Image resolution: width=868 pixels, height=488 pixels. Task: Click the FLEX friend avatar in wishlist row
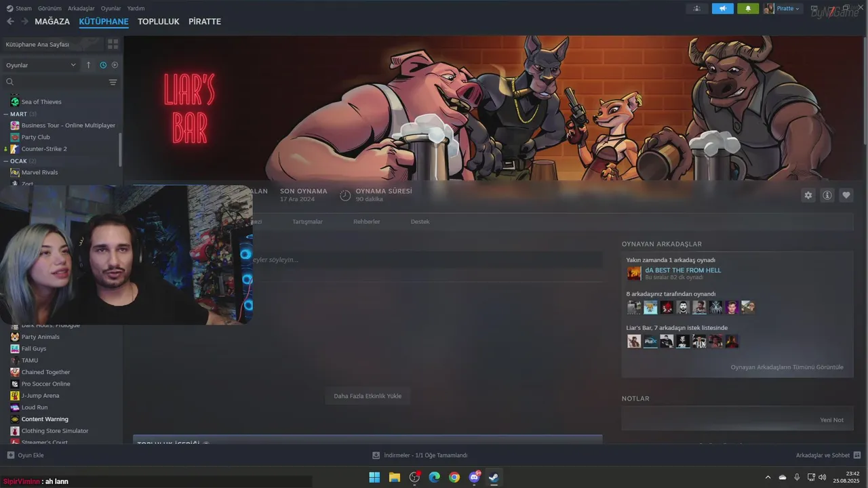click(650, 342)
